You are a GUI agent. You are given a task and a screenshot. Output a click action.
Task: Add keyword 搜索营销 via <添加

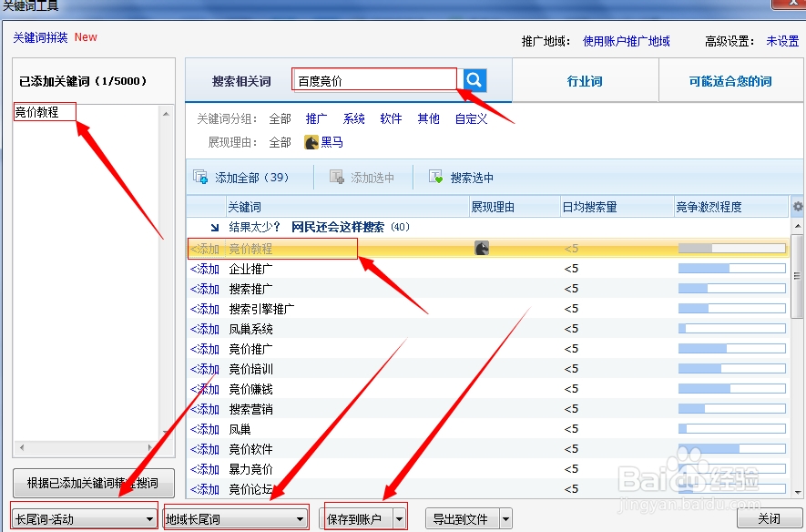(205, 409)
